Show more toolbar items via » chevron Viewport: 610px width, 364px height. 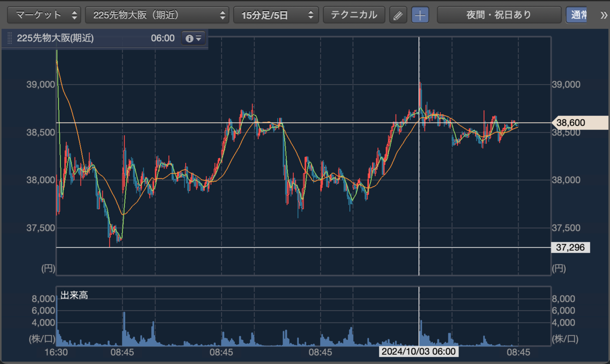[x=604, y=15]
